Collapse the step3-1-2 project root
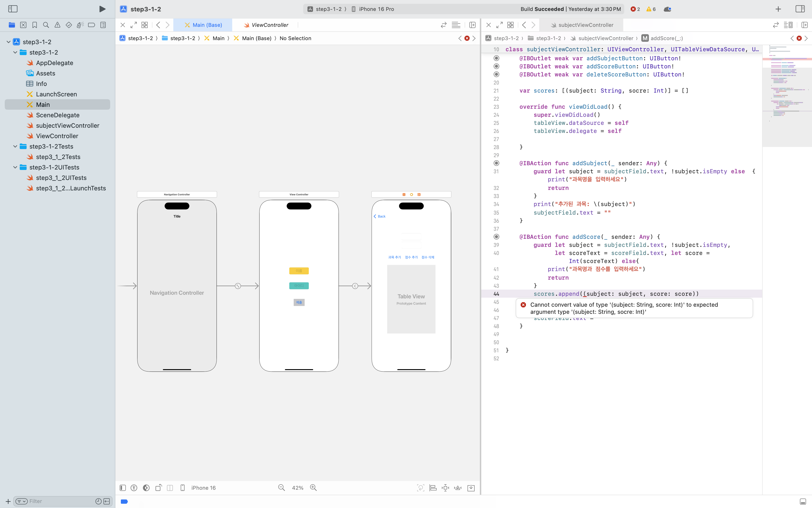Viewport: 812px width, 508px height. [8, 42]
